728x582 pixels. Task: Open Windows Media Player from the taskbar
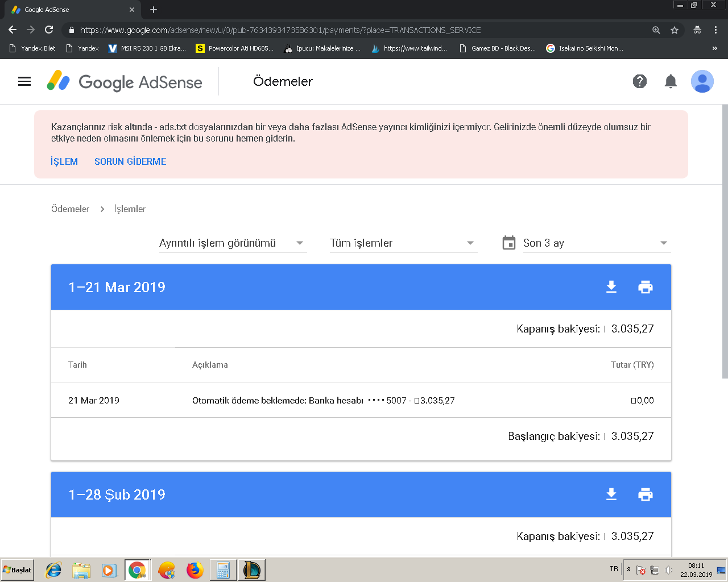(109, 570)
